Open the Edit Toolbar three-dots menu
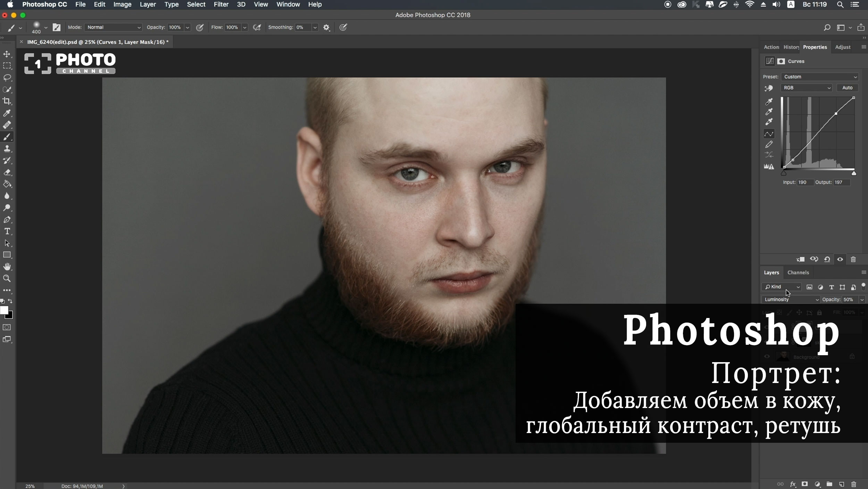The image size is (868, 489). 7,290
